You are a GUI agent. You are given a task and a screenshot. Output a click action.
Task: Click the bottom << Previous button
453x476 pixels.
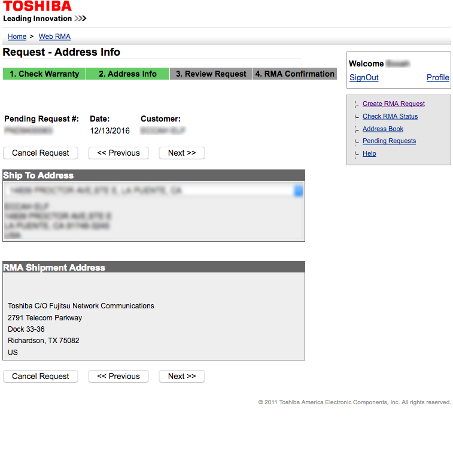(118, 377)
